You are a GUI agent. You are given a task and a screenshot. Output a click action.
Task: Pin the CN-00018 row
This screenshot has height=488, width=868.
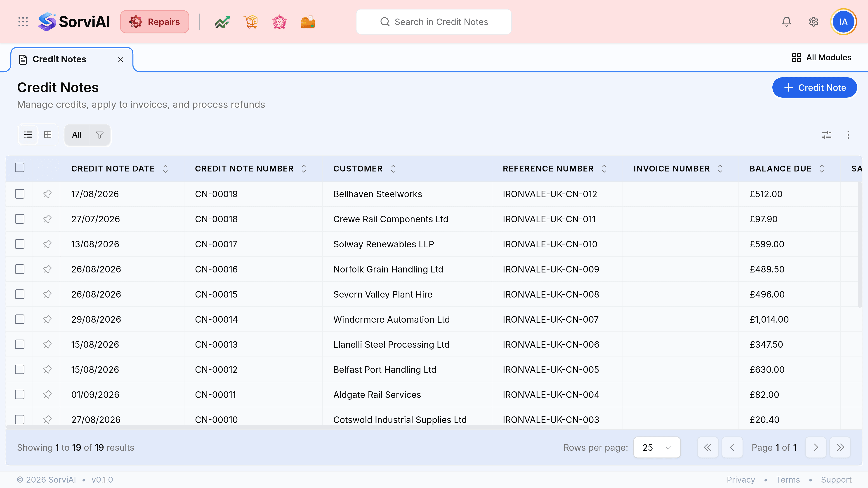47,219
